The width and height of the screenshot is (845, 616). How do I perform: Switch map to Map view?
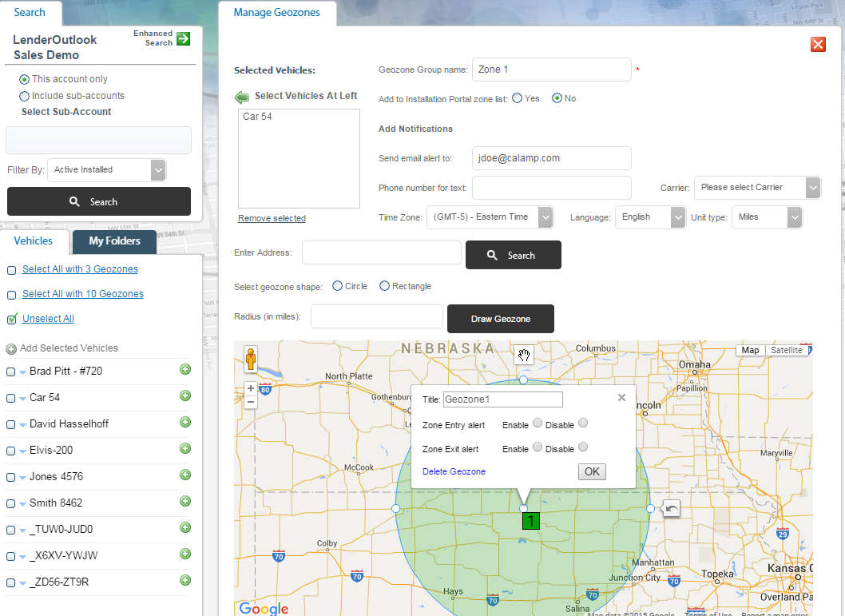coord(750,350)
